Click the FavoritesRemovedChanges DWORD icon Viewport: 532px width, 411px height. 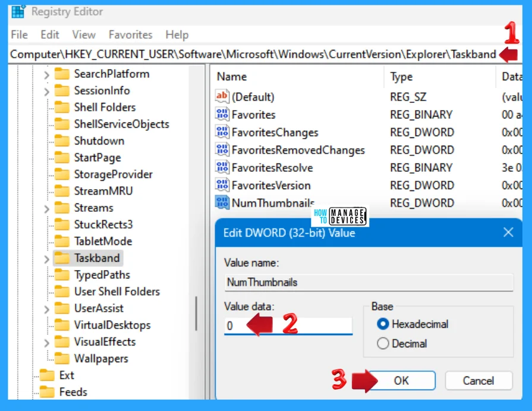coord(222,150)
